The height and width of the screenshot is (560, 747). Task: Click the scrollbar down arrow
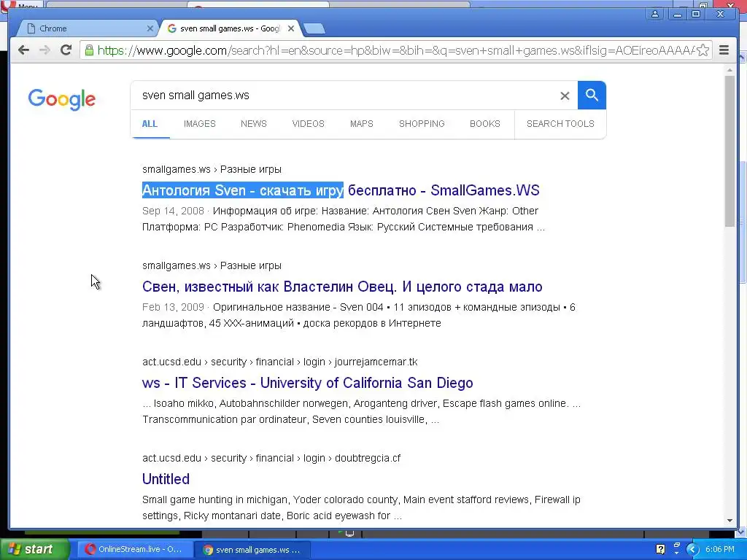(729, 521)
